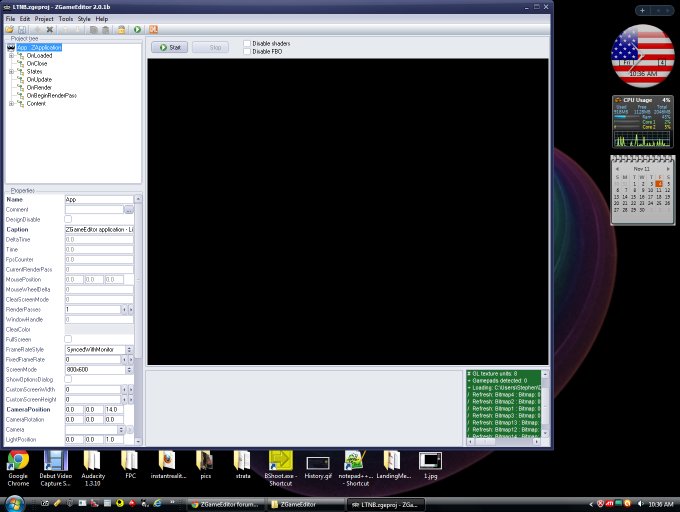
Task: Copy component using the toolbar copy icon
Action: click(x=93, y=29)
